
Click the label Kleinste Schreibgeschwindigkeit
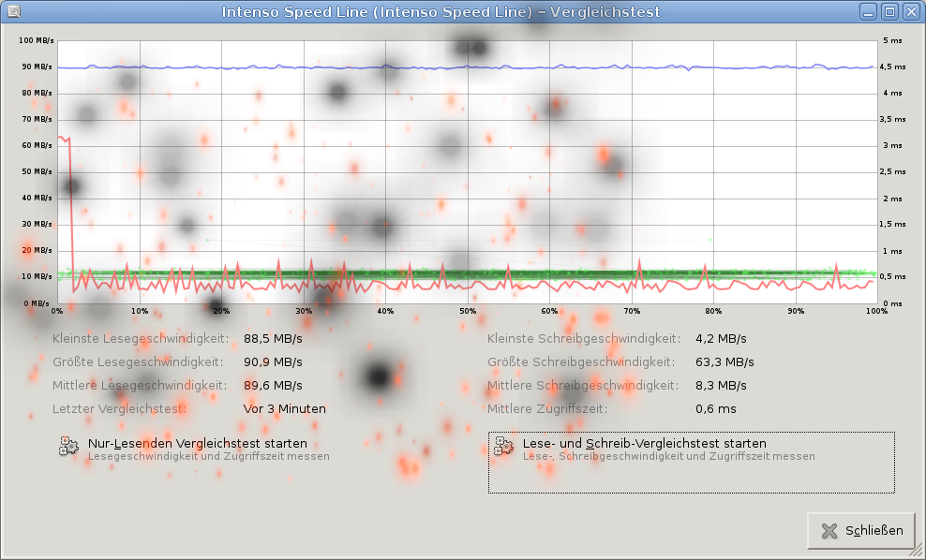pos(584,339)
